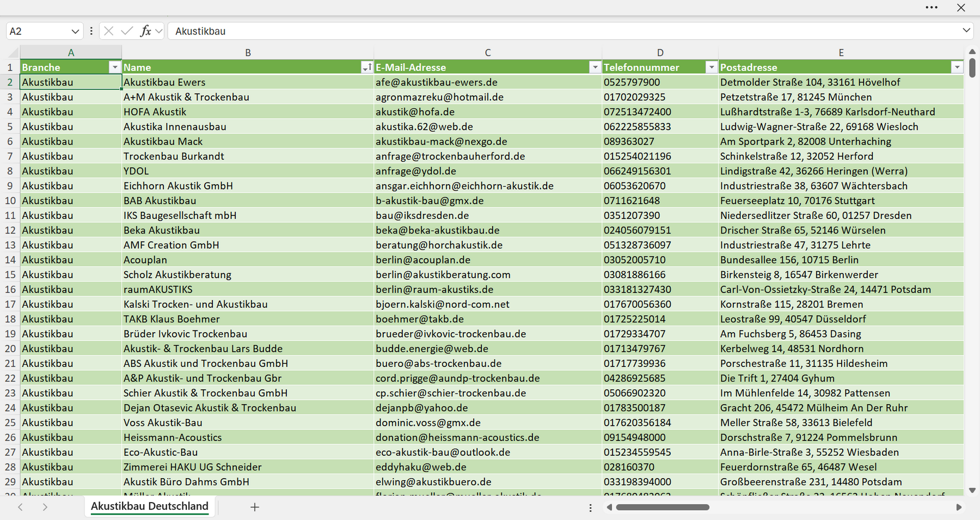Screen dimensions: 980x520
Task: Select cell IKS Baugesellschaft mbH
Action: [248, 215]
